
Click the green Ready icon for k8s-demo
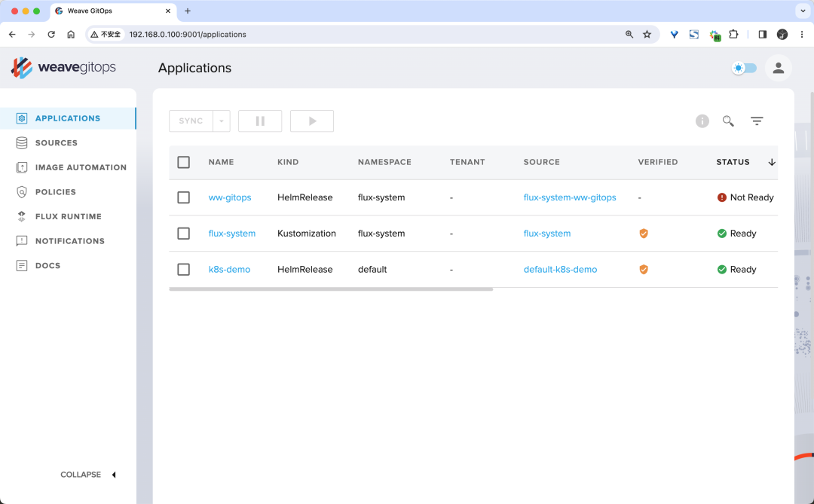[x=721, y=270]
